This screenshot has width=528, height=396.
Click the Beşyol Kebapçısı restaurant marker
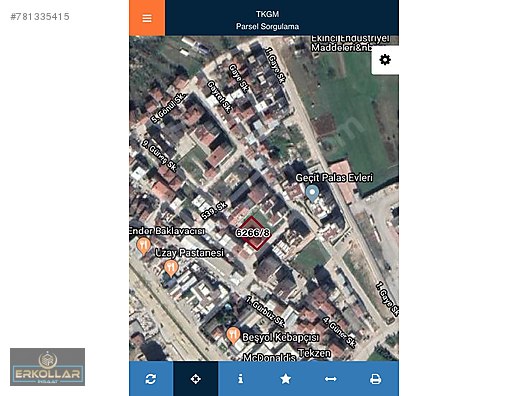click(233, 335)
